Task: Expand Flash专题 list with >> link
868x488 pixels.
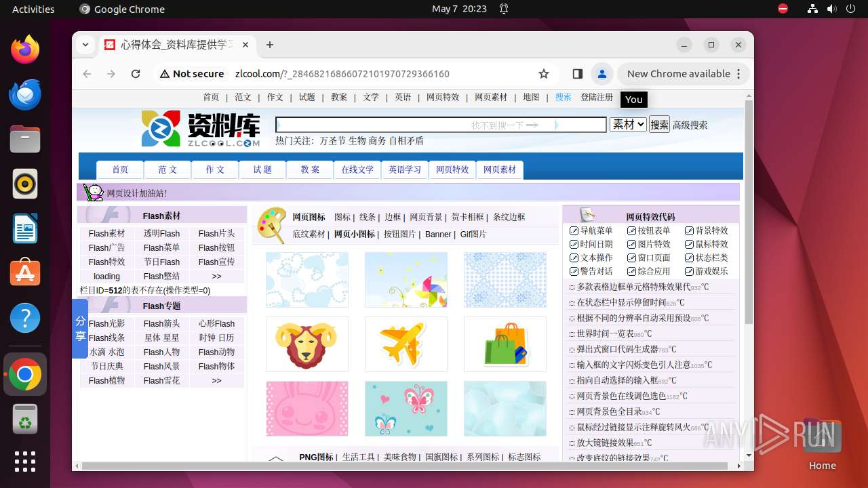Action: point(216,381)
